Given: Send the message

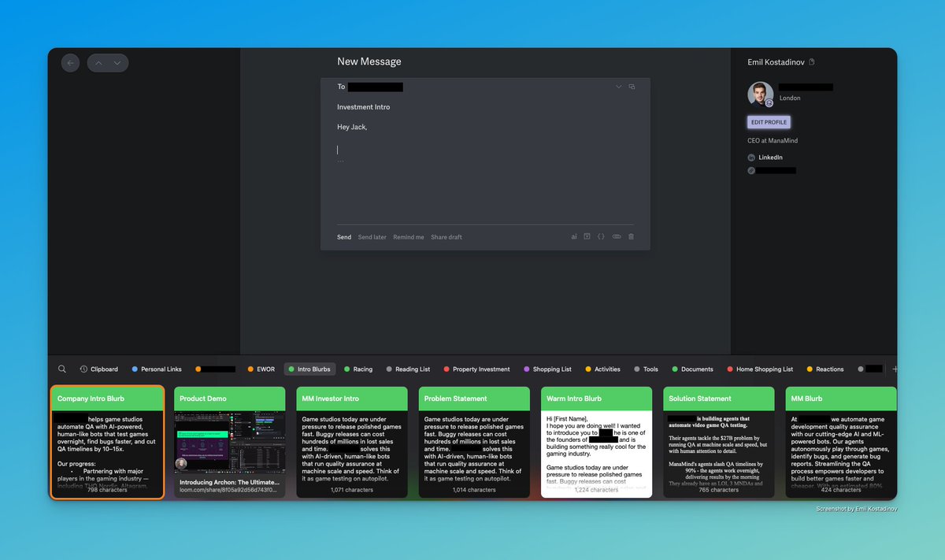Looking at the screenshot, I should point(344,237).
